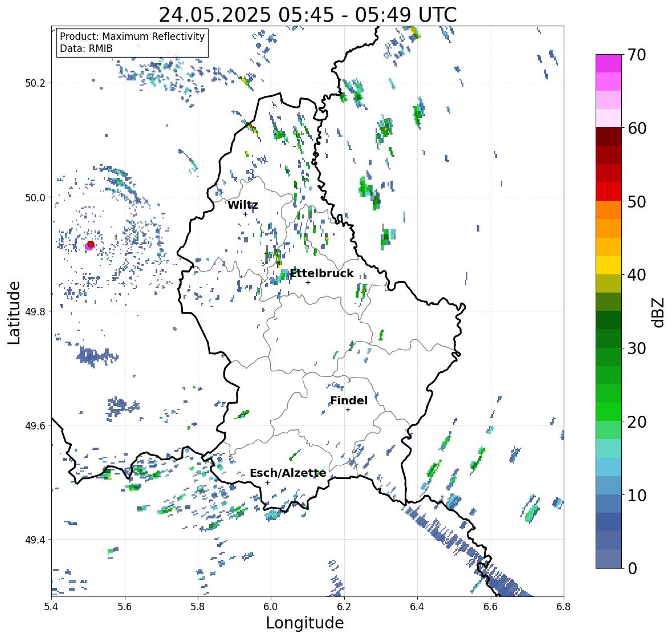
Task: Click the 10 dBZ colorbar tick label
Action: (x=637, y=495)
